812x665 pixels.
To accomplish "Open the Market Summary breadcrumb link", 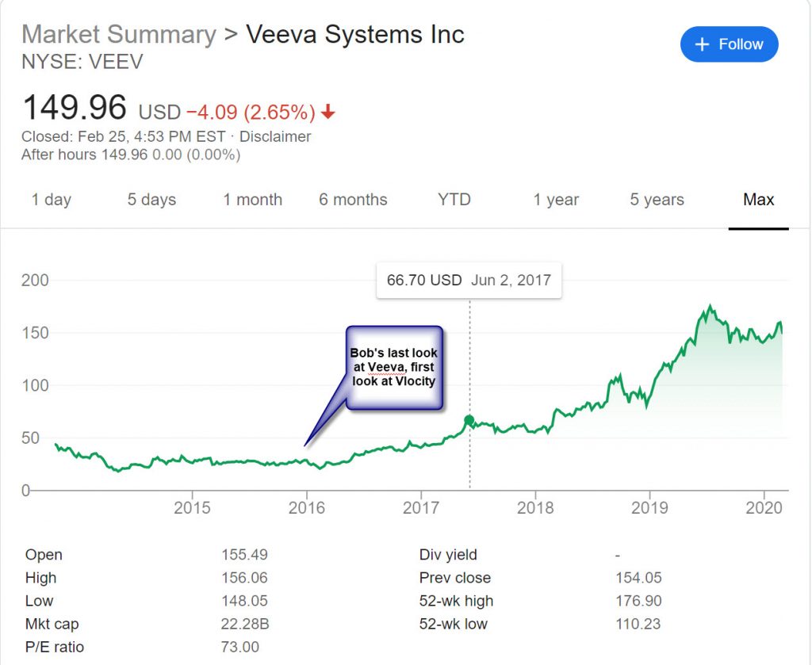I will point(119,35).
